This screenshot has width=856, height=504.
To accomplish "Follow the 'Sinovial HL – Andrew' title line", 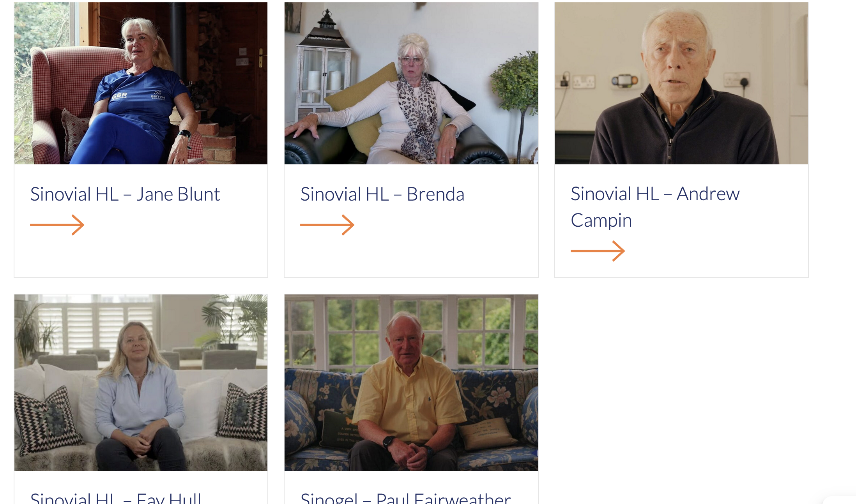I will [655, 194].
